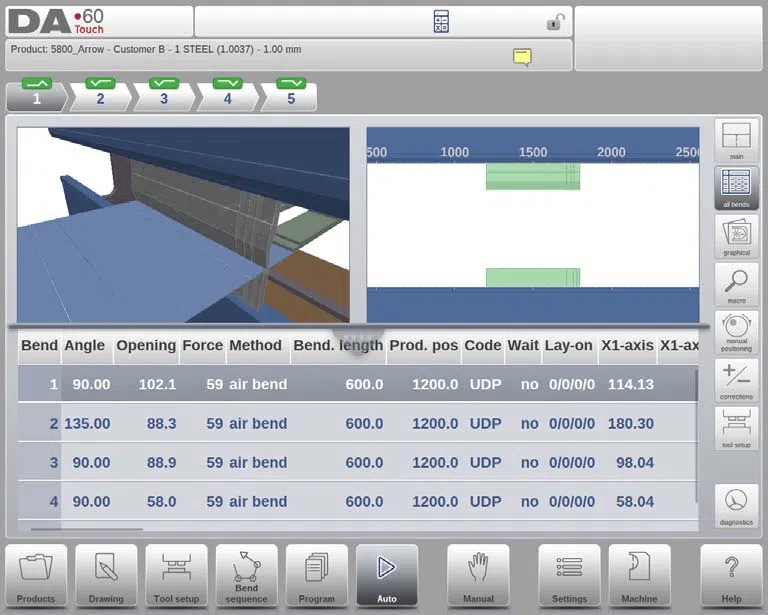Open the Bend sequence mode

[246, 576]
